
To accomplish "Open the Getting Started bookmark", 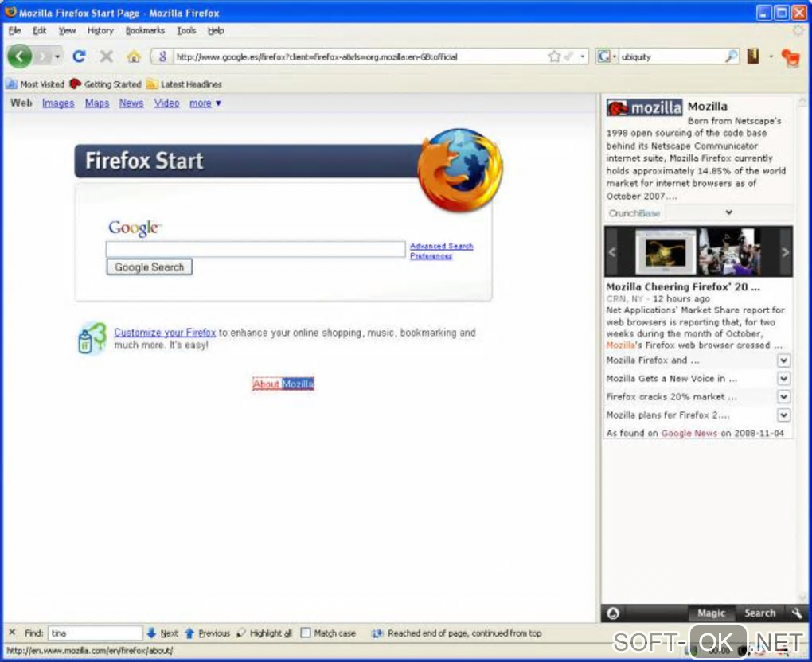I will coord(105,84).
